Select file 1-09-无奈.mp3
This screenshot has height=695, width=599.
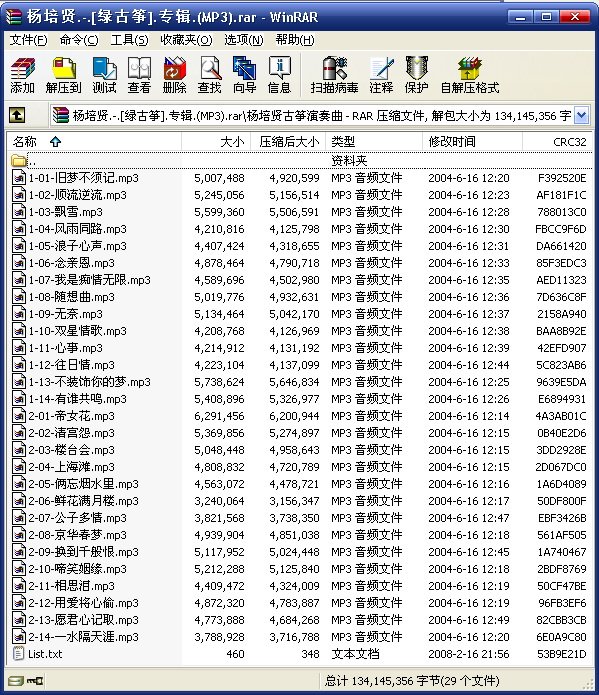(66, 314)
